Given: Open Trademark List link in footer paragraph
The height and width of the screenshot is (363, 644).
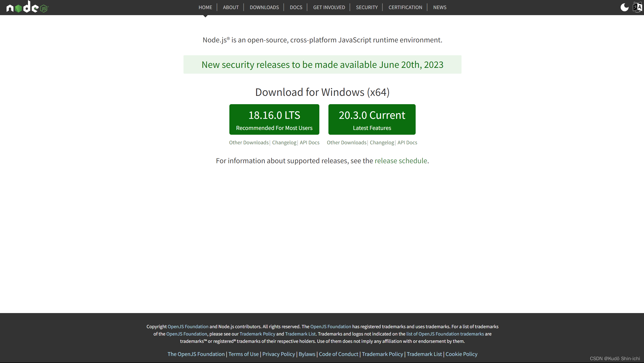Looking at the screenshot, I should pyautogui.click(x=300, y=334).
